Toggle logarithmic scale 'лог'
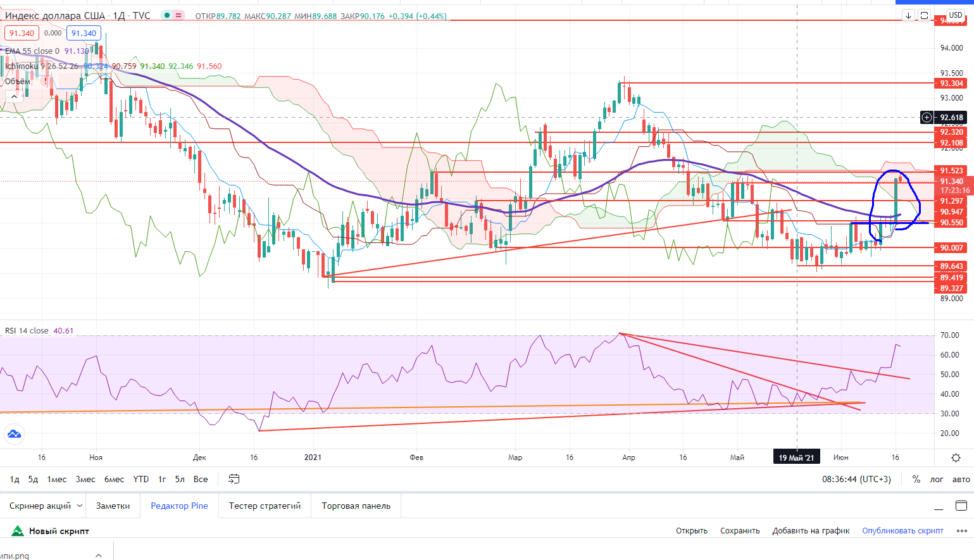Image resolution: width=974 pixels, height=560 pixels. [936, 479]
